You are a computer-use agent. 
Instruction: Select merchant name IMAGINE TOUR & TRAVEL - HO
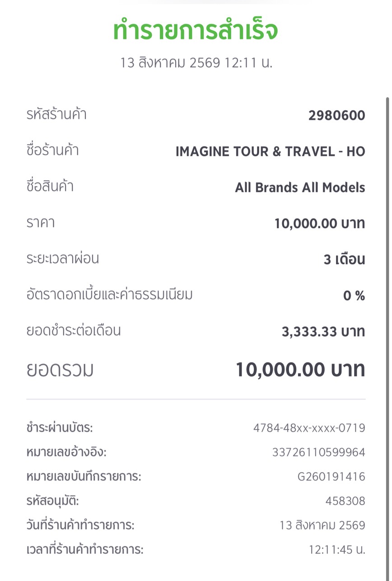click(270, 151)
